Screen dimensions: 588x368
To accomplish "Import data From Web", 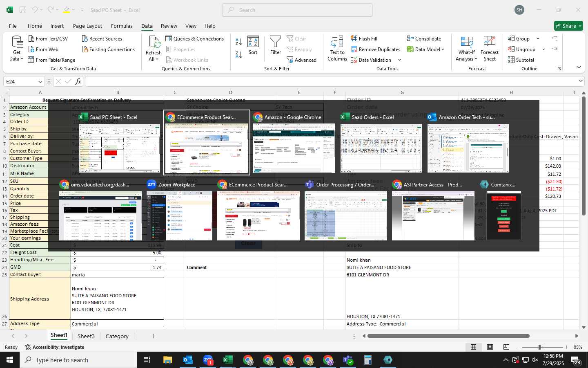I will coord(43,49).
